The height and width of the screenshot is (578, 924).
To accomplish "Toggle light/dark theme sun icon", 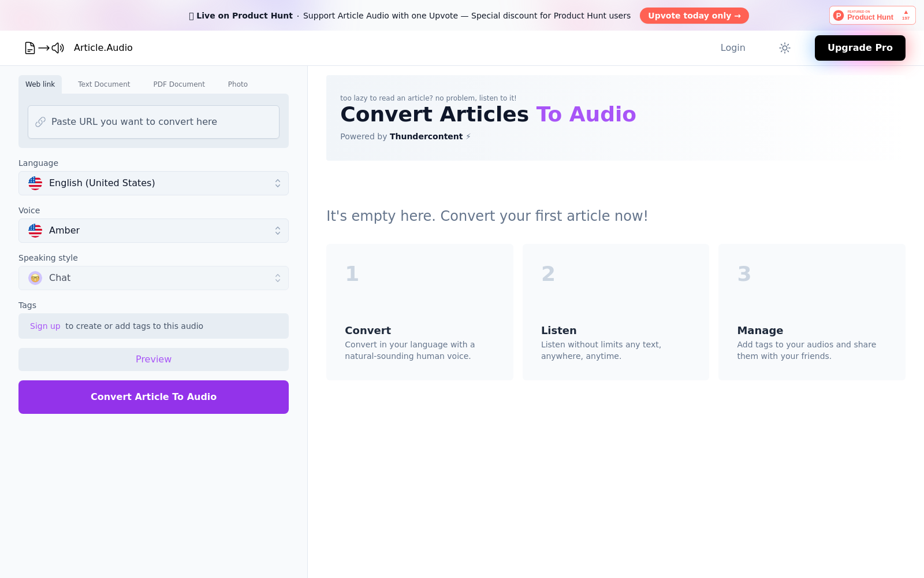I will click(x=784, y=48).
